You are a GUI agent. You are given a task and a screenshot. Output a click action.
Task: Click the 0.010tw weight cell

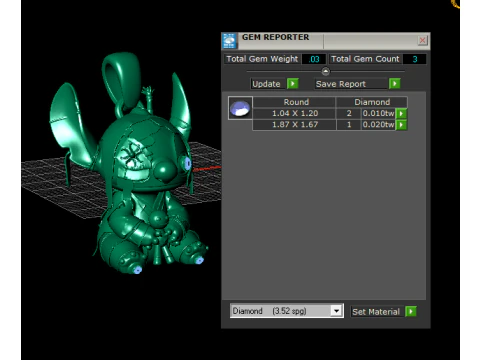(378, 113)
